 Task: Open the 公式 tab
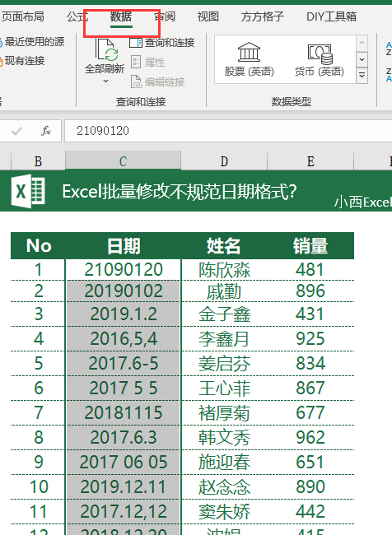point(77,16)
